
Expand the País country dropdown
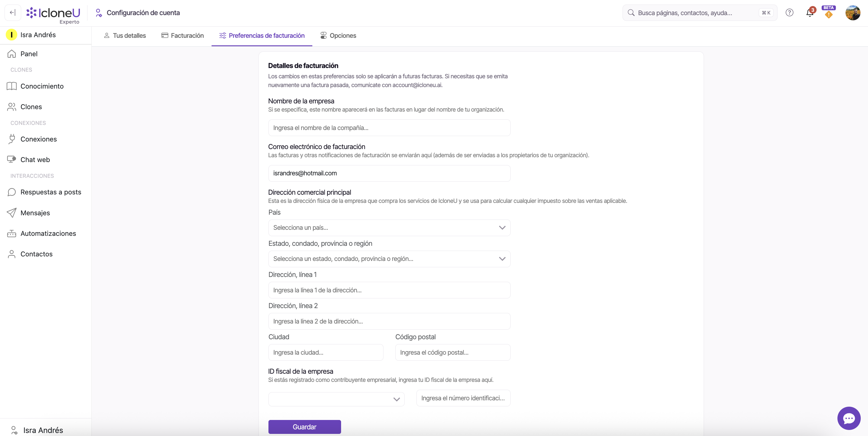tap(389, 228)
